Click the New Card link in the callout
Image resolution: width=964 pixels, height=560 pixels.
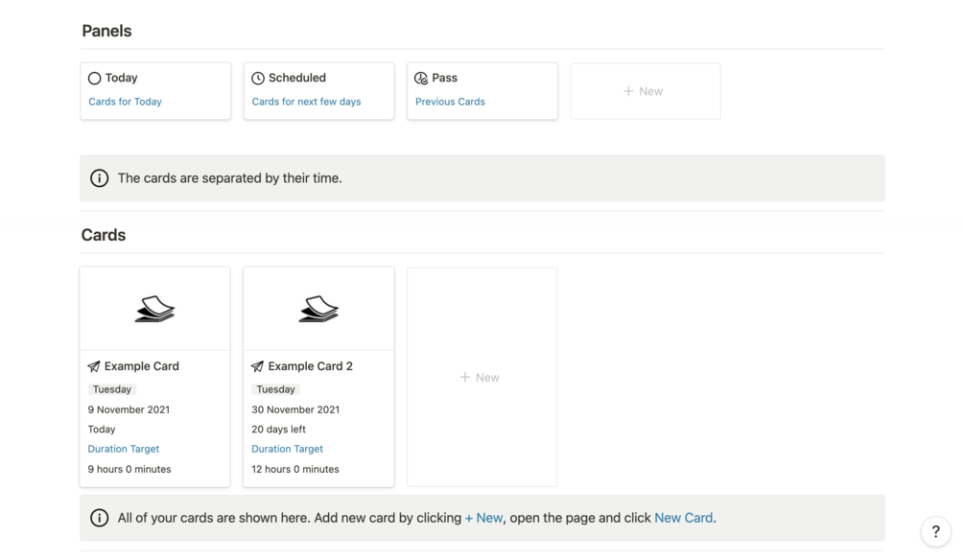coord(683,518)
